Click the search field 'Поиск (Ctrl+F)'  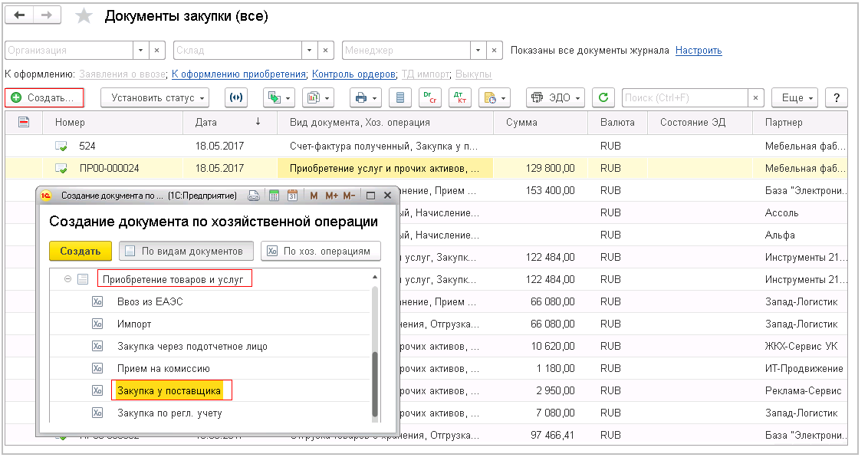pos(682,98)
